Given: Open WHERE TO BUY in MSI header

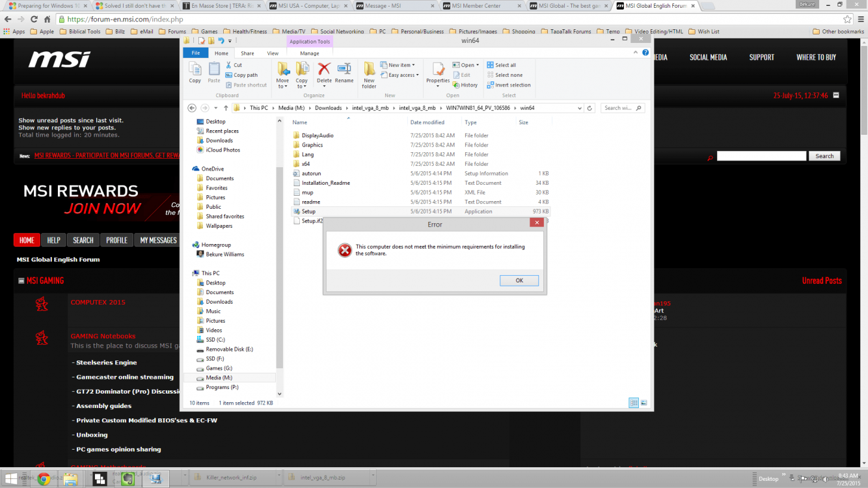Looking at the screenshot, I should (x=816, y=57).
